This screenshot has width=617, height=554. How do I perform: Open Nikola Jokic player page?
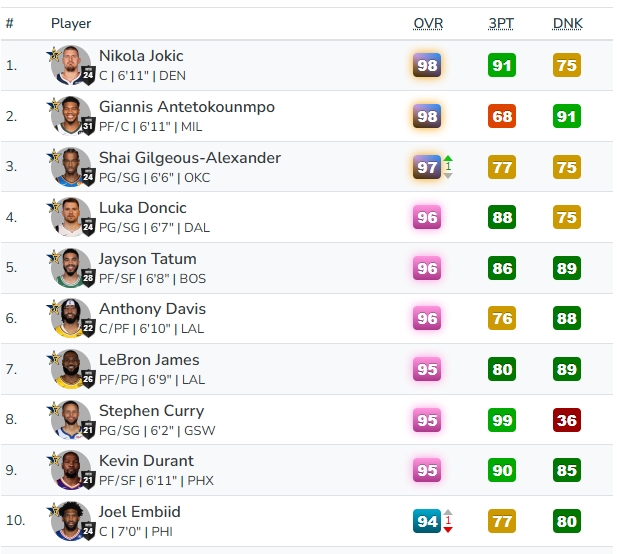[x=141, y=56]
